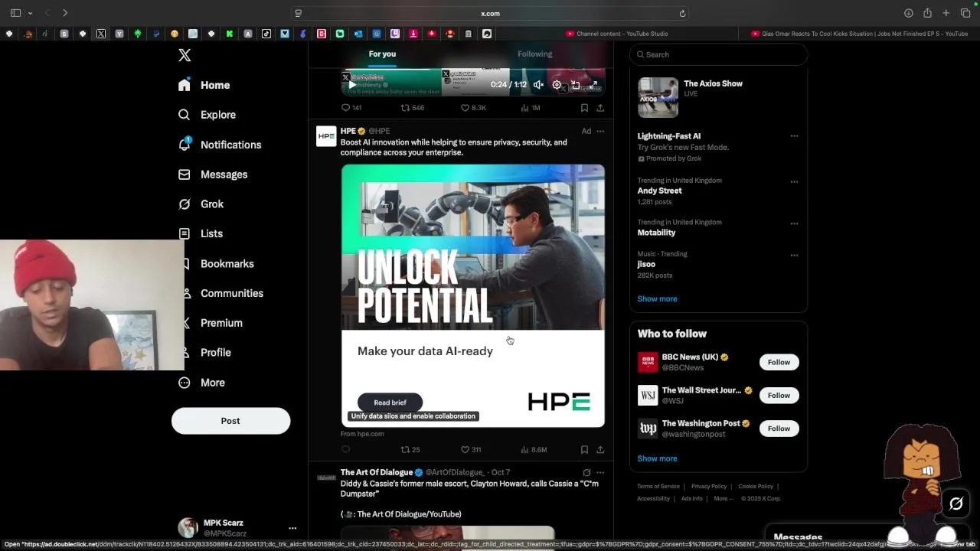Screen dimensions: 980x551
Task: Switch to Channel content YouTube Studio tab
Action: coord(617,34)
